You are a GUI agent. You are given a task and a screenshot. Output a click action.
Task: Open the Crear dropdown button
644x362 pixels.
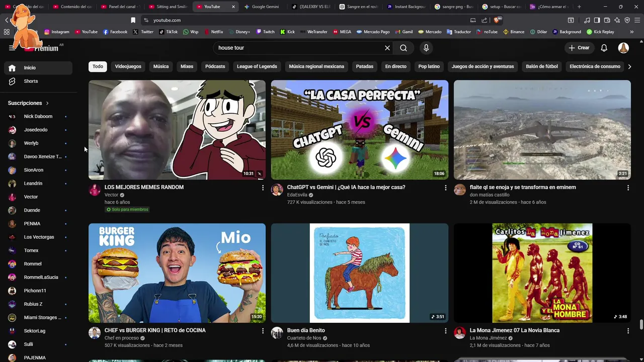tap(579, 48)
